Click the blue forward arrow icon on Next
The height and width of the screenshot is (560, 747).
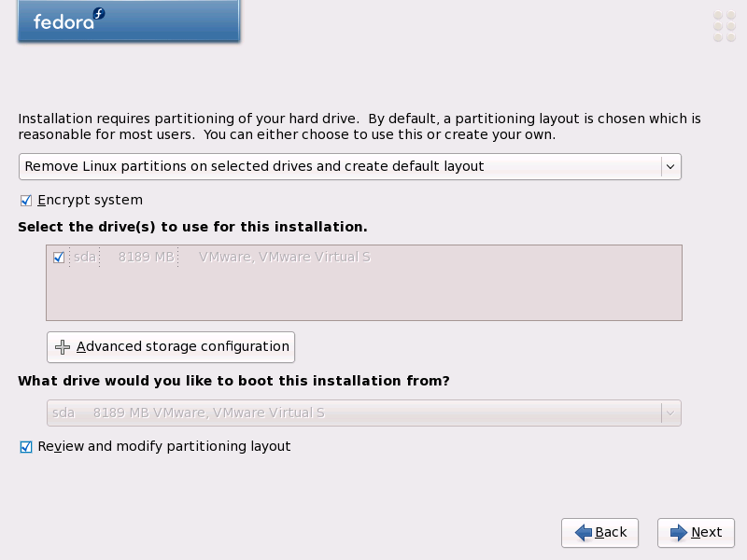pyautogui.click(x=676, y=532)
